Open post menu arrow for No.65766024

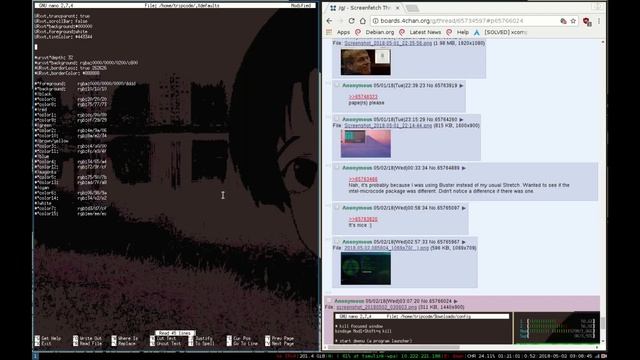(x=456, y=301)
